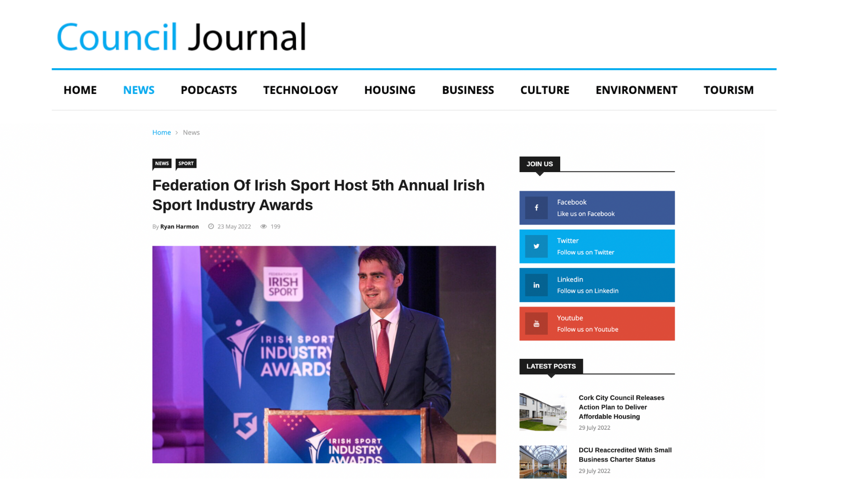Click the 29 July 2022 date under Cork post
This screenshot has height=488, width=868.
click(594, 427)
